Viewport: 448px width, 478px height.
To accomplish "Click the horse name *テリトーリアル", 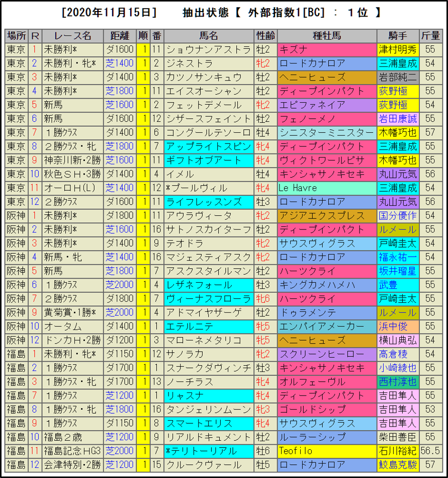I will pyautogui.click(x=208, y=451).
